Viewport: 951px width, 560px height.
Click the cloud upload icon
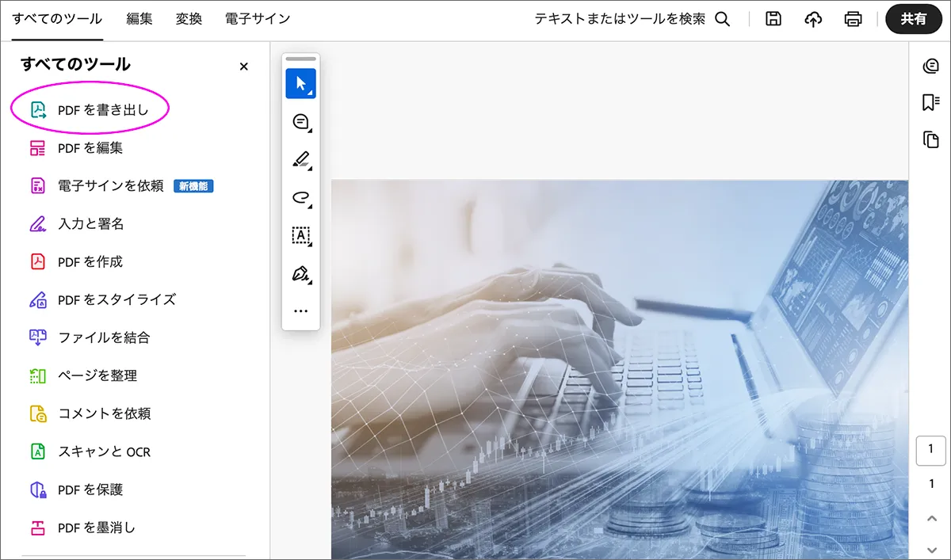pos(813,19)
